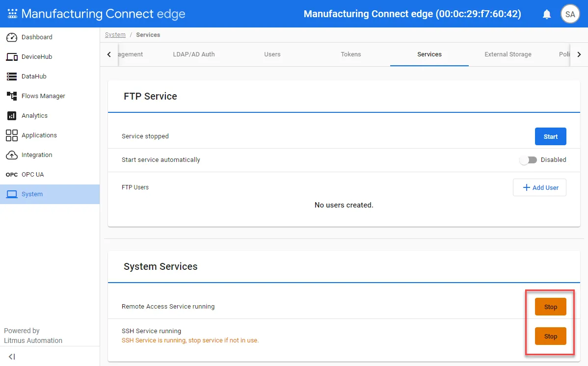This screenshot has height=366, width=588.
Task: Switch to the Users tab
Action: (x=272, y=54)
